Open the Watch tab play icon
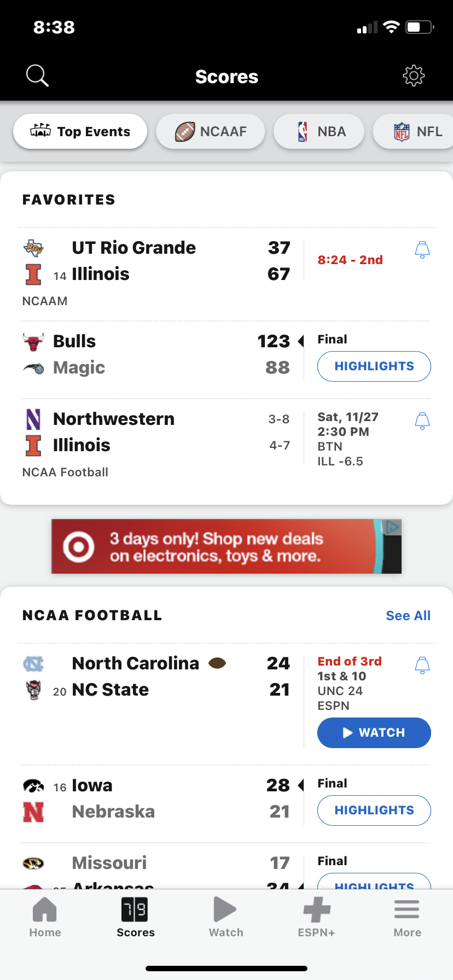Screen dimensions: 453x980 click(225, 910)
